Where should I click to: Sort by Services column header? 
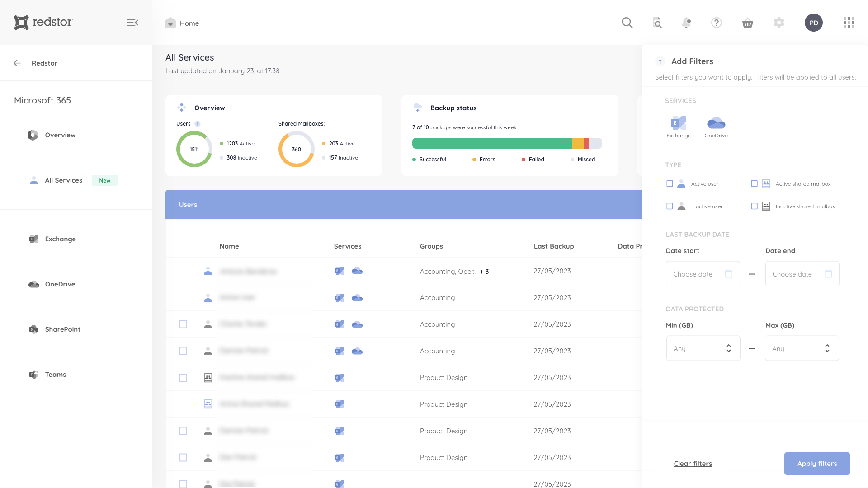(348, 246)
